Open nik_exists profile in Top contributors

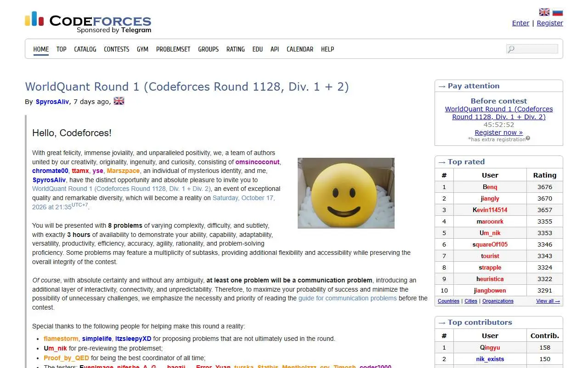coord(490,359)
